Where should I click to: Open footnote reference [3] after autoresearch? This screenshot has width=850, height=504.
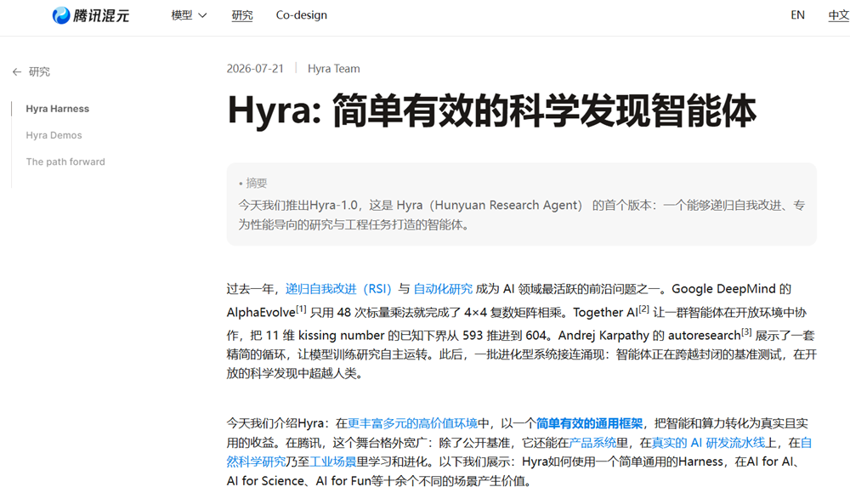pos(746,331)
